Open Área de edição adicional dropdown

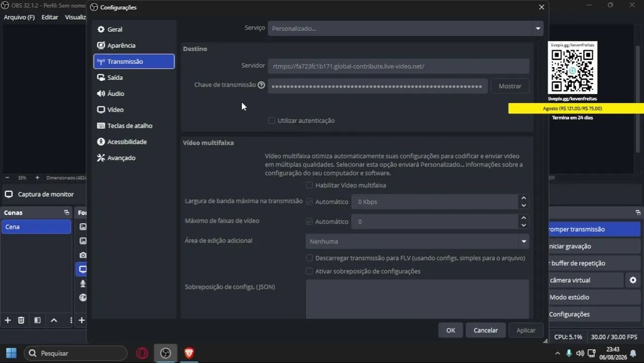[x=417, y=241]
